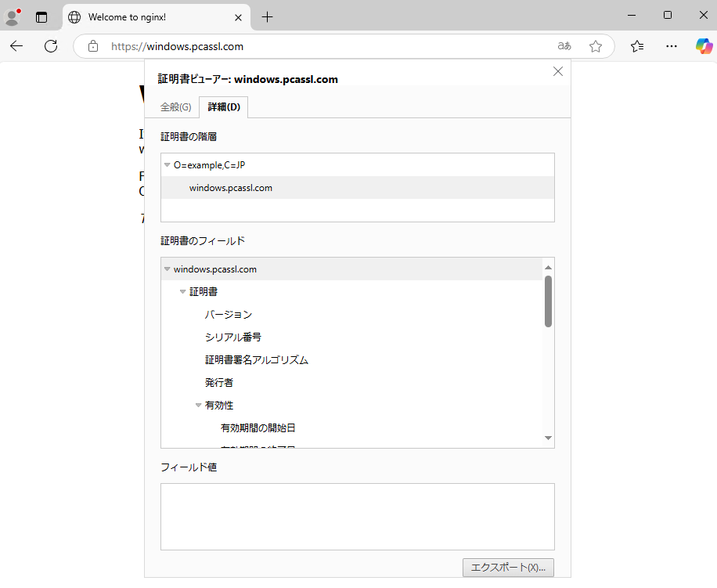This screenshot has height=588, width=717.
Task: Open a new tab with plus icon
Action: click(267, 17)
